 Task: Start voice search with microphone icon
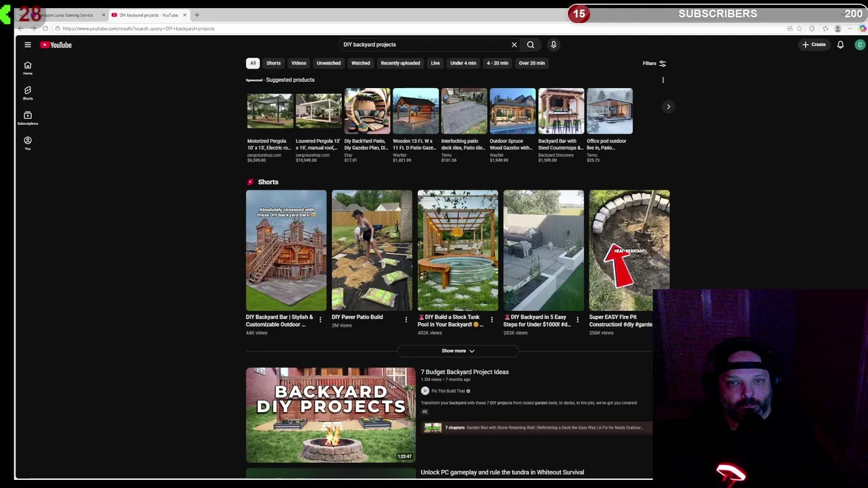(x=553, y=45)
